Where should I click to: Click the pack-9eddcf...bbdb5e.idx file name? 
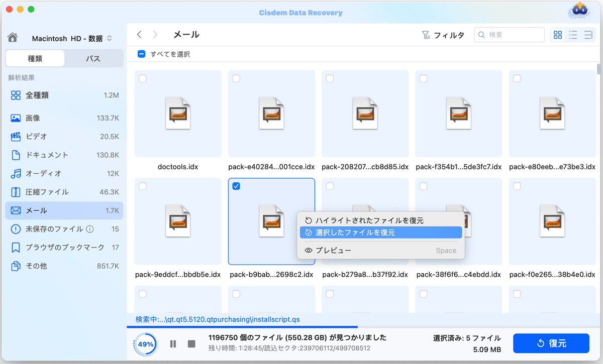tap(178, 275)
